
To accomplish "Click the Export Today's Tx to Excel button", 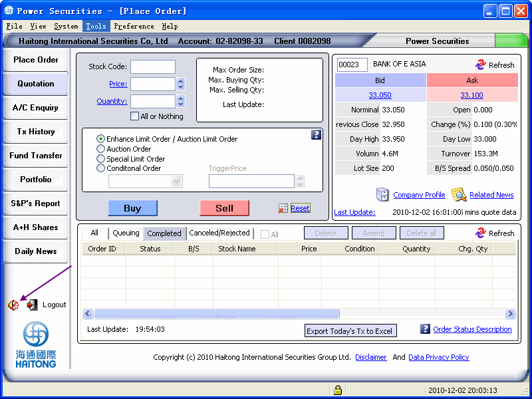I will 350,331.
